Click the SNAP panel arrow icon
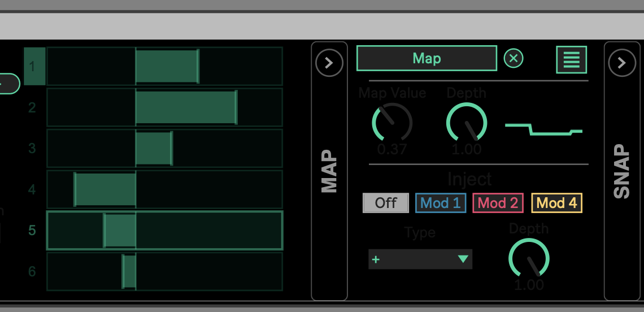Viewport: 644px width, 312px height. [x=621, y=63]
